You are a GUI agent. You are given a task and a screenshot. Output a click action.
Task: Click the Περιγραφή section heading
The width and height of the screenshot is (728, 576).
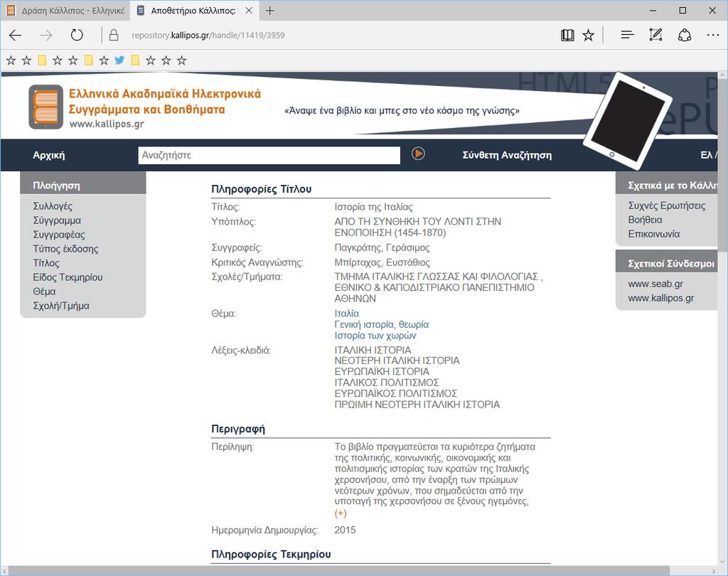coord(238,429)
